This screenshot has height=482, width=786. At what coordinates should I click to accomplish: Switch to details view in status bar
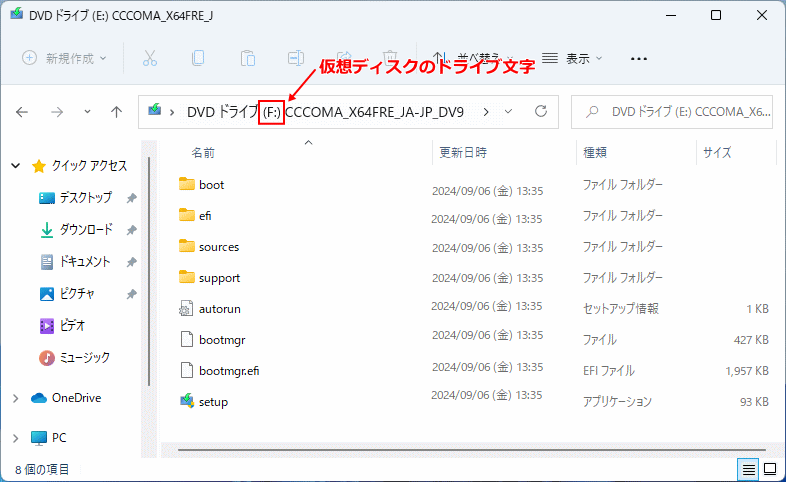pyautogui.click(x=748, y=469)
